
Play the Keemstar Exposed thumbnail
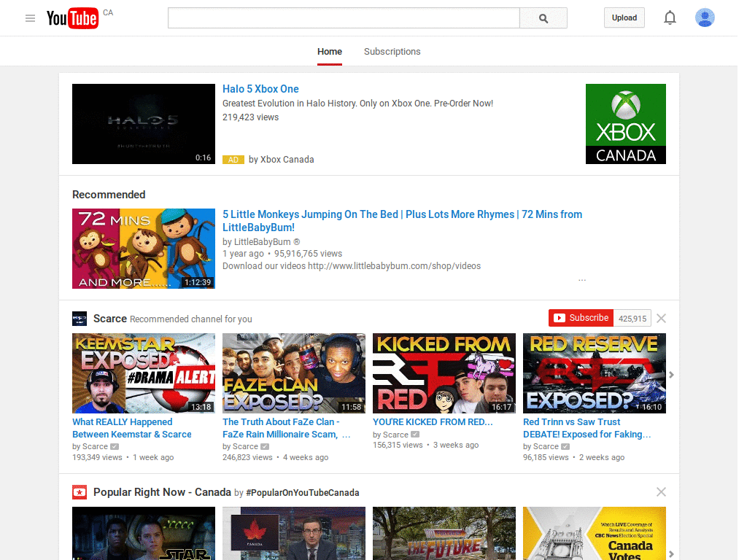pos(144,373)
